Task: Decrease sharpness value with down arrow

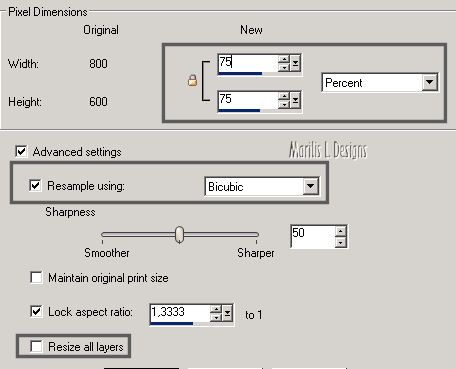Action: (x=340, y=242)
